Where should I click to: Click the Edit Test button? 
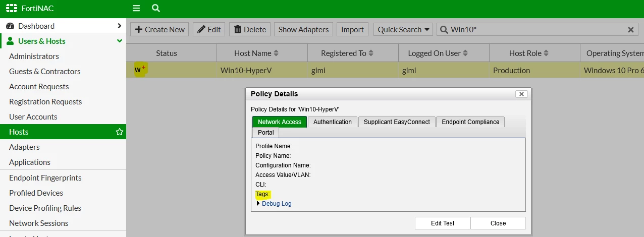[x=443, y=223]
